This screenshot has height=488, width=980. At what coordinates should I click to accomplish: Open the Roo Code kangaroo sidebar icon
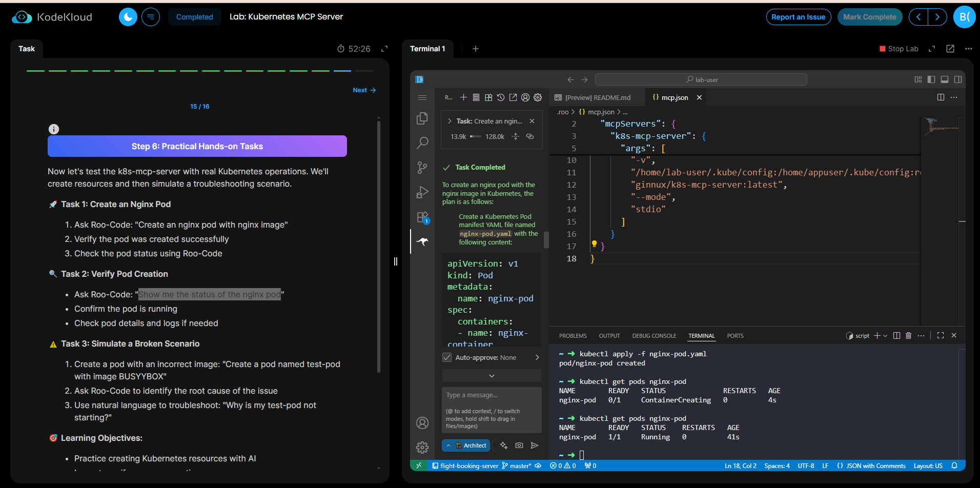point(422,241)
